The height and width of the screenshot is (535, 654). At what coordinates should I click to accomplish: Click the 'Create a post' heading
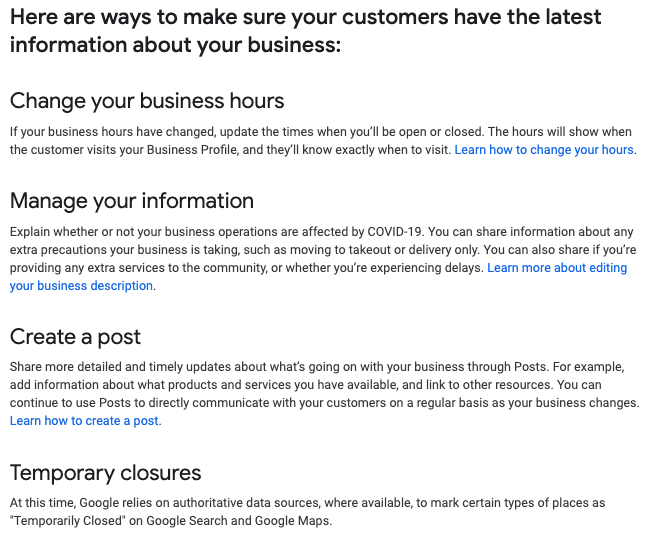coord(75,337)
